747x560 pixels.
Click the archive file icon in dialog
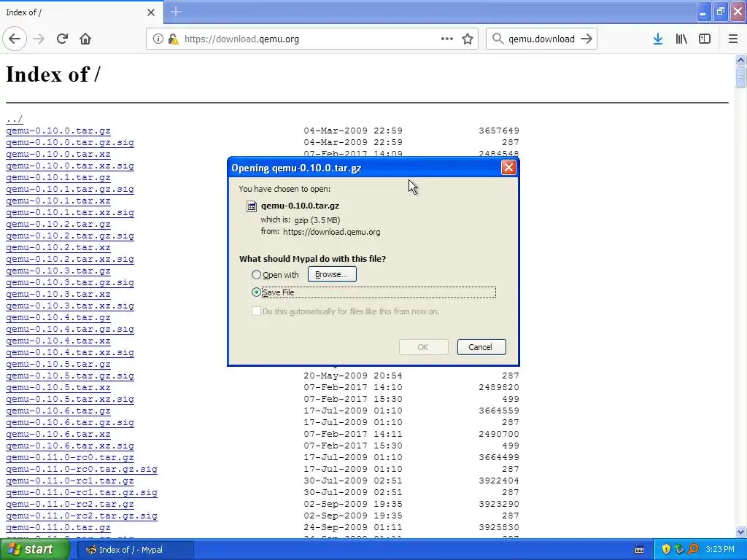point(251,206)
